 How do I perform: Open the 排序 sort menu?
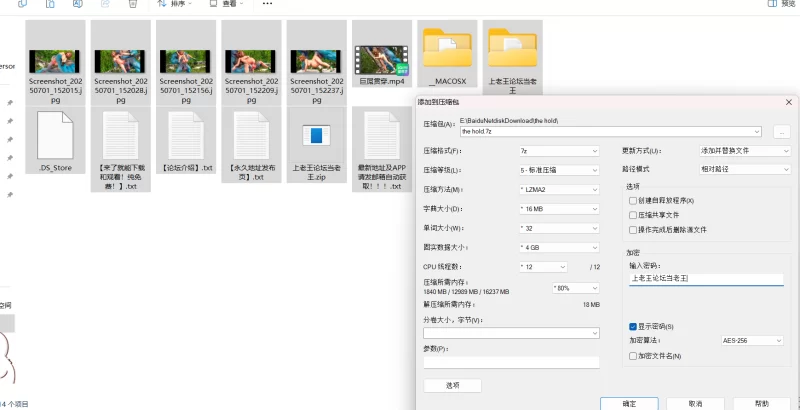174,4
